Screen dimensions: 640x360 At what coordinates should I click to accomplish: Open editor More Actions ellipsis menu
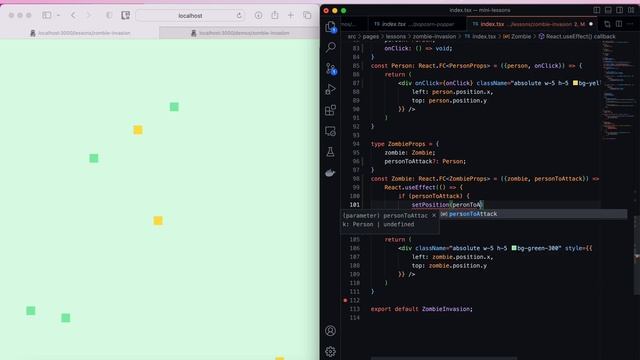pyautogui.click(x=631, y=24)
